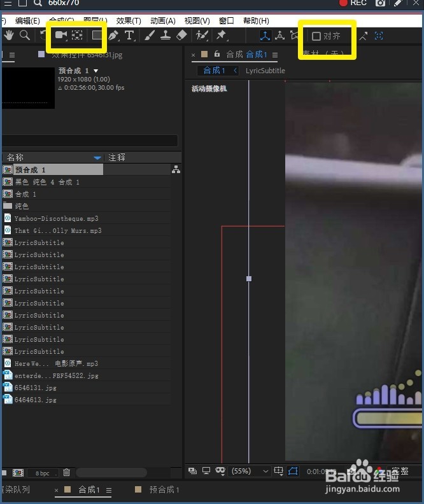Toggle composition viewer lock icon

click(x=217, y=54)
